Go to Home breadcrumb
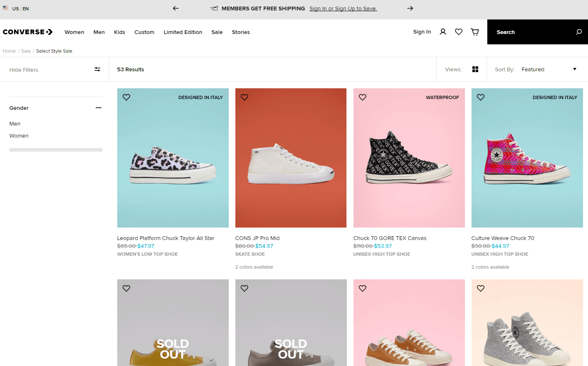This screenshot has height=366, width=588. coord(9,51)
